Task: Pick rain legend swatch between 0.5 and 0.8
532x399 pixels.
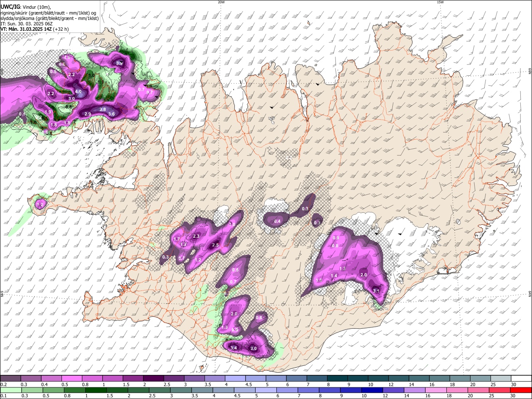Action: point(54,390)
